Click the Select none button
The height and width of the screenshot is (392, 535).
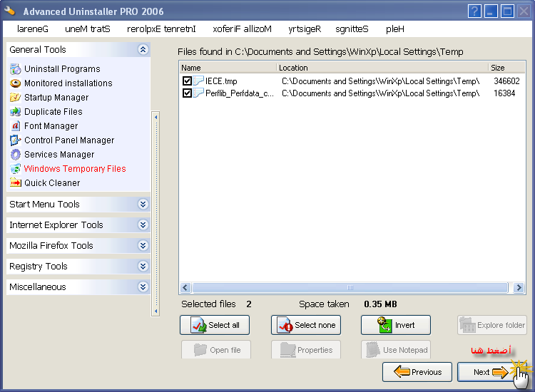tap(306, 325)
